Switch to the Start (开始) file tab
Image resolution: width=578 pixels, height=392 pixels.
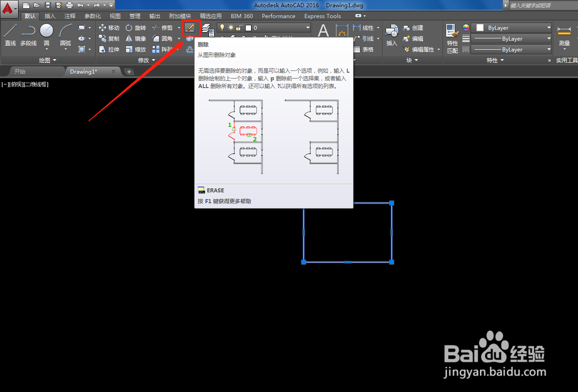tap(20, 71)
